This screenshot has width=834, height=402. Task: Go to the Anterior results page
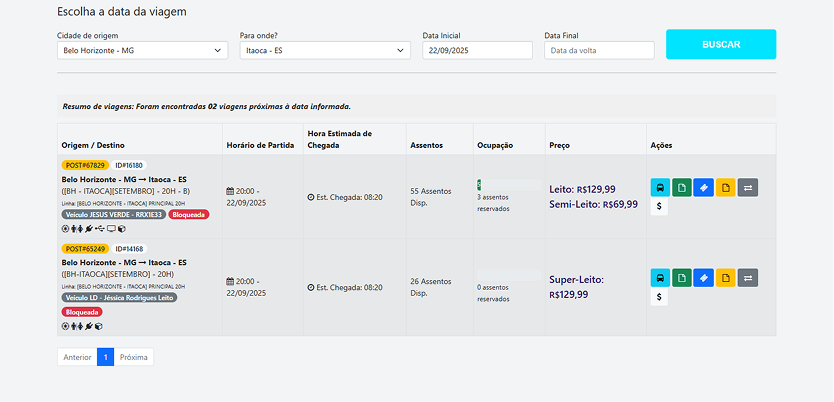point(77,357)
